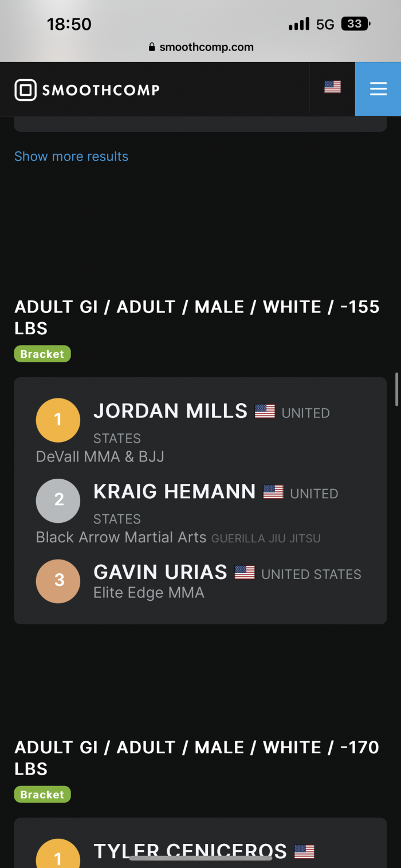
Task: Open the US flag language selector
Action: coord(332,87)
